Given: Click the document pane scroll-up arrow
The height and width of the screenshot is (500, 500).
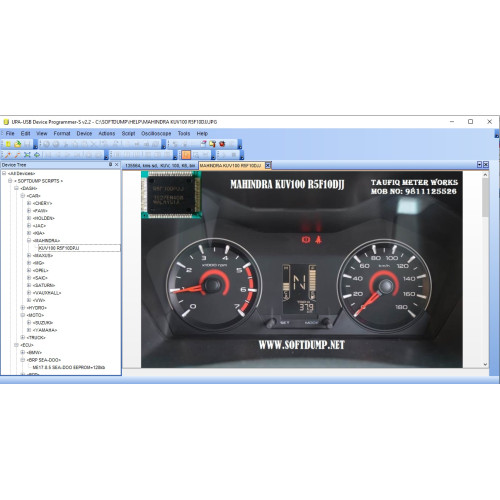Looking at the screenshot, I should click(x=485, y=175).
